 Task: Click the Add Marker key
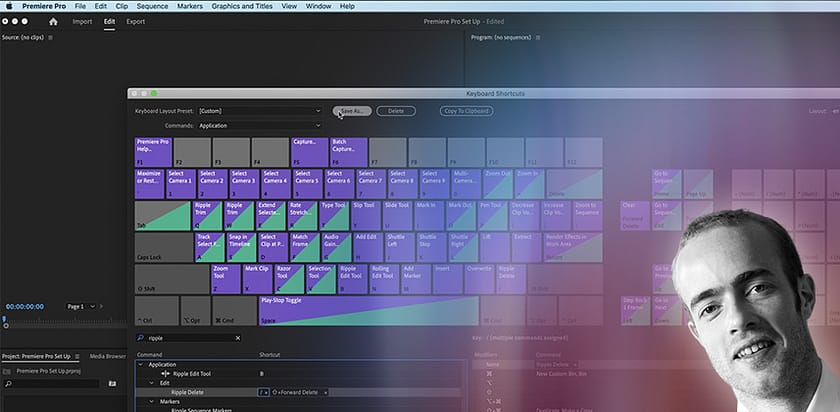coord(416,279)
